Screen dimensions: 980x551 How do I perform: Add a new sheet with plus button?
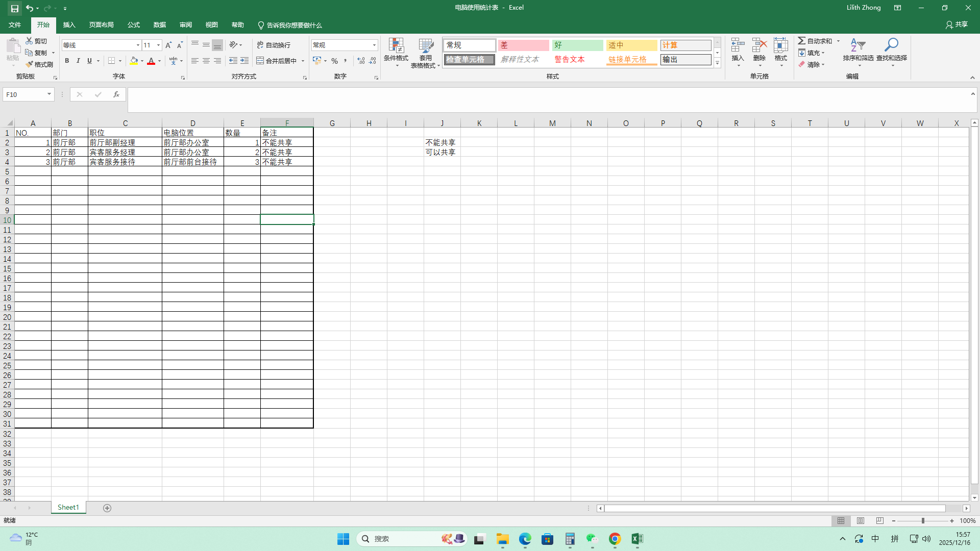pos(107,508)
